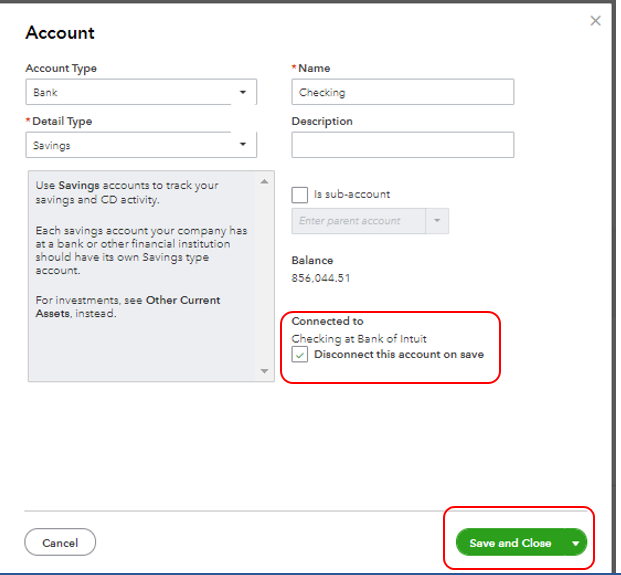
Task: Click into the Name field containing Checking
Action: coord(402,93)
